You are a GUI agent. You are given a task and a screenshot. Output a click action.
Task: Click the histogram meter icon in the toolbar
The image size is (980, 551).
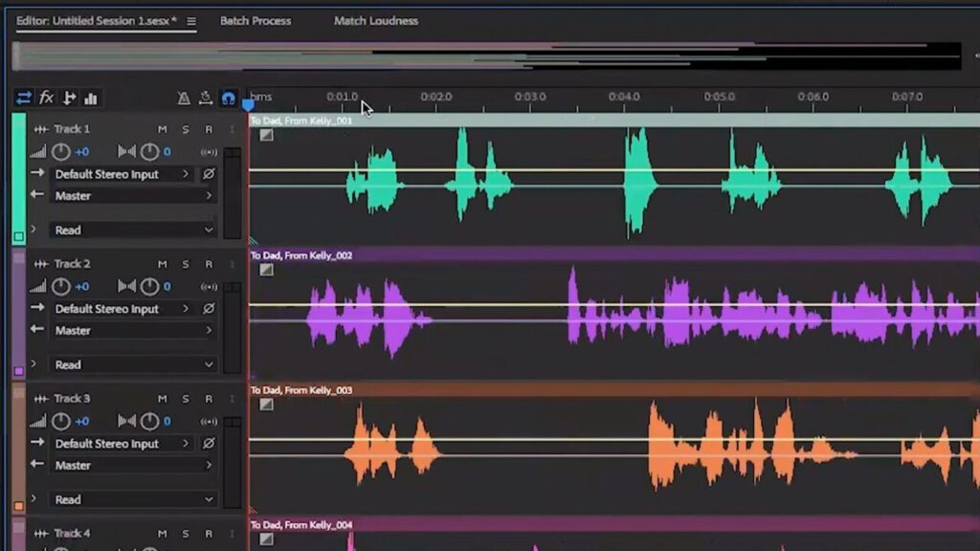92,97
